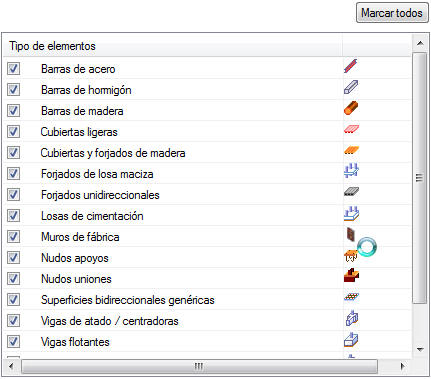Click the vertical scrollbar down arrow
This screenshot has height=379, width=431.
(x=420, y=349)
